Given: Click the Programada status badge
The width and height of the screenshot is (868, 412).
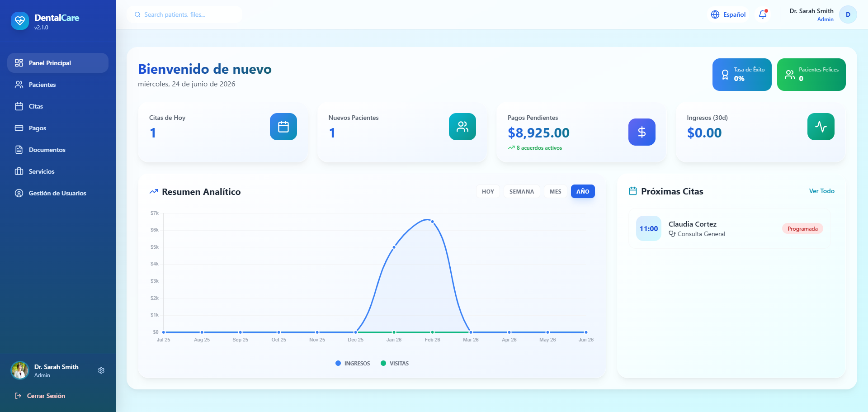Looking at the screenshot, I should click(802, 229).
